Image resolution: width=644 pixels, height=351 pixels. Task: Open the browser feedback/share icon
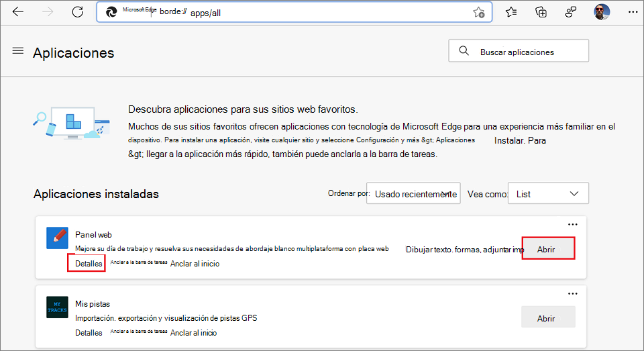click(570, 12)
